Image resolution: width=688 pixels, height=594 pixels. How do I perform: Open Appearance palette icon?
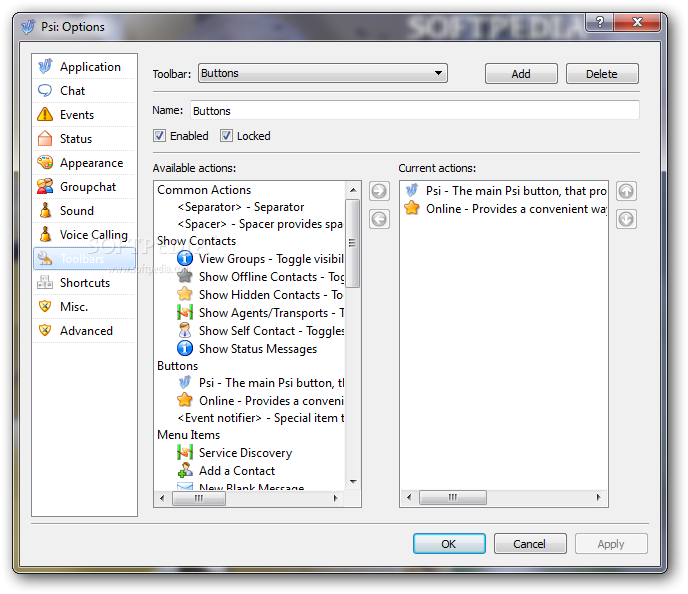pos(45,162)
